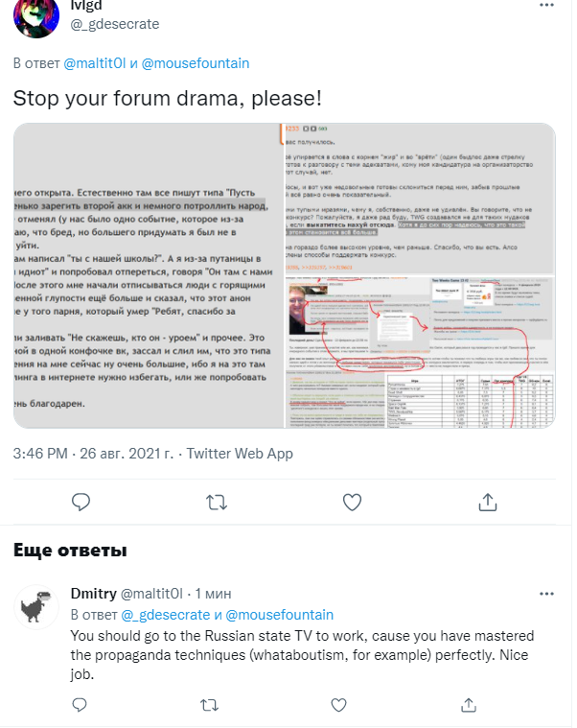The width and height of the screenshot is (577, 728).
Task: Reply to the main tweet via the comment icon
Action: click(x=81, y=502)
